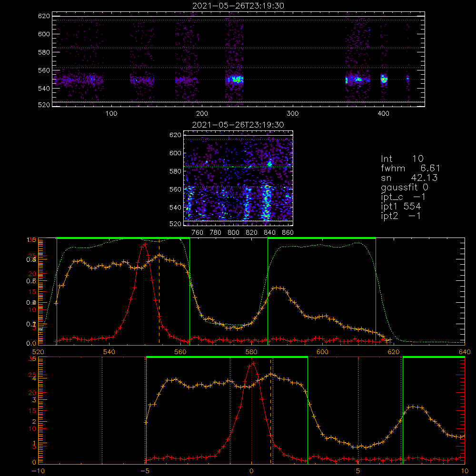Click the x-axis label 860 of middle image

coord(288,233)
